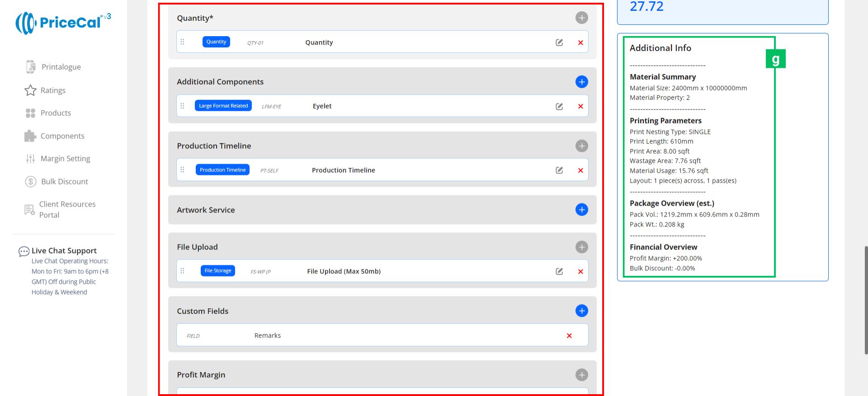Remove the Quantity row
Viewport: 868px width, 396px height.
coord(580,43)
